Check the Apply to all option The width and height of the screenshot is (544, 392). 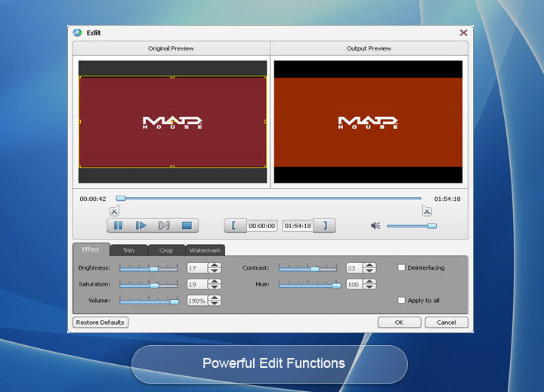401,300
